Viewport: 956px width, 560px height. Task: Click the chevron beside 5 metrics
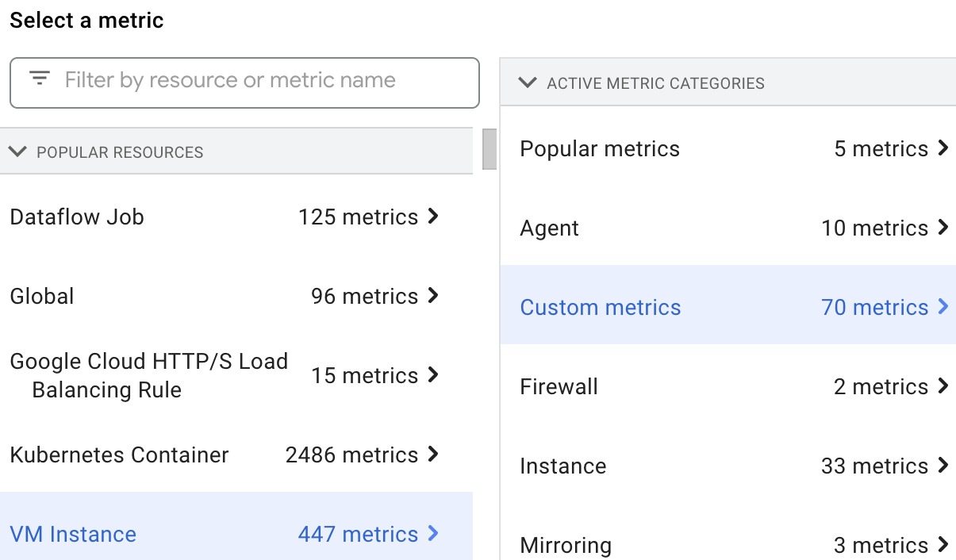[x=943, y=148]
